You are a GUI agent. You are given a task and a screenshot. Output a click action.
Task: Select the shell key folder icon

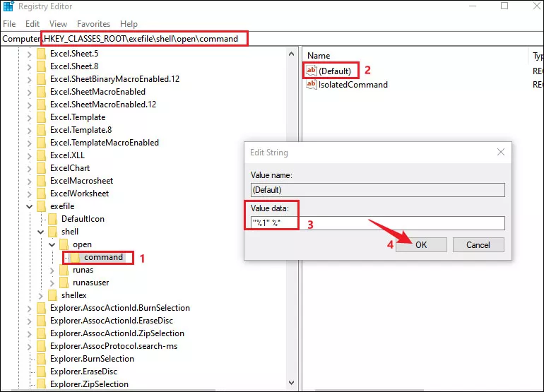point(53,232)
